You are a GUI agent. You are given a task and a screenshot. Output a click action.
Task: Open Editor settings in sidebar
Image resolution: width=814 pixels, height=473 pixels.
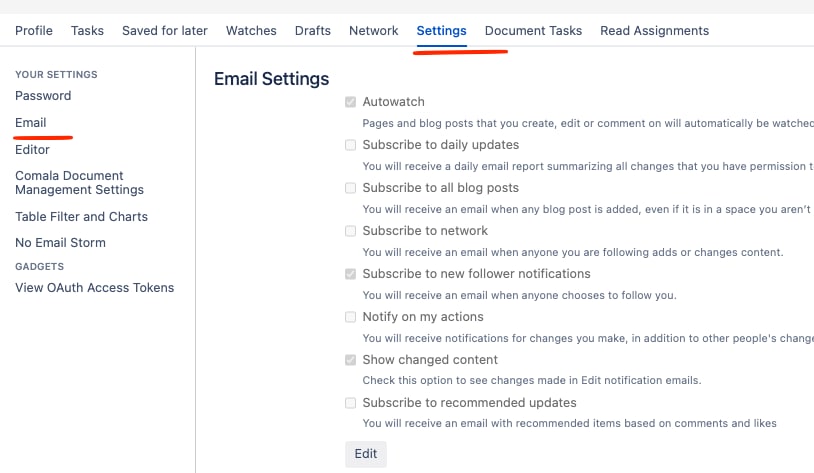(x=32, y=150)
